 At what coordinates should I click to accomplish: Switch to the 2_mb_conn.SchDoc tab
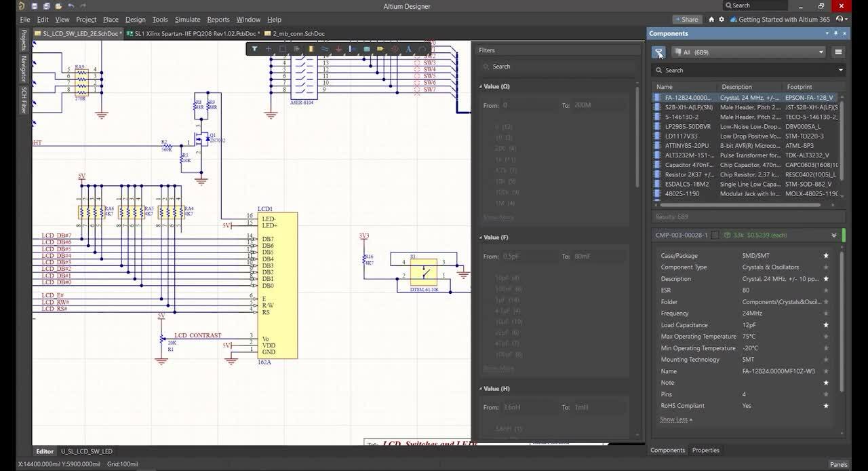coord(297,33)
